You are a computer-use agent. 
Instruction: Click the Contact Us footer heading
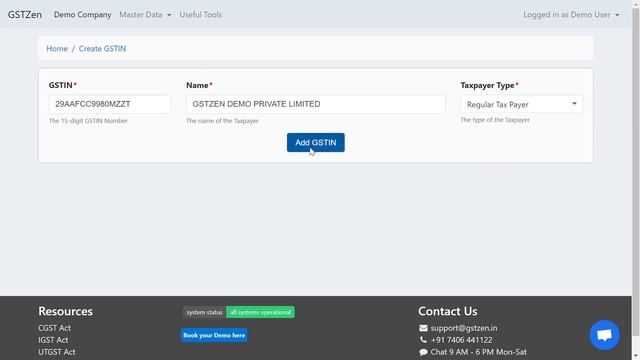click(x=448, y=311)
